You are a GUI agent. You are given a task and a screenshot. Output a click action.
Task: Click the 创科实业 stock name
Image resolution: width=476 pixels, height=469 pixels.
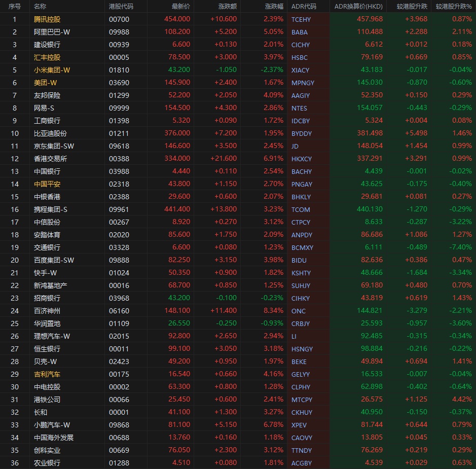(47, 450)
